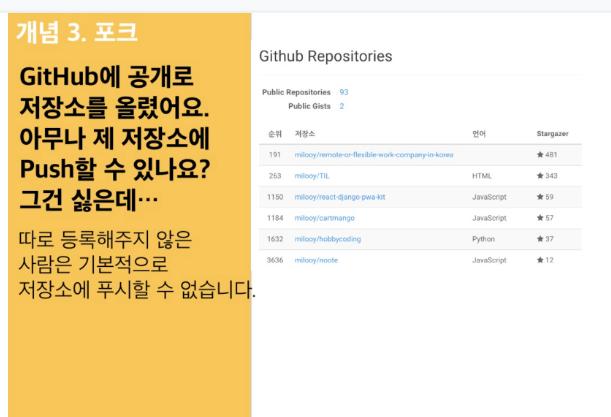
Task: Select the rank value 191
Action: 275,155
